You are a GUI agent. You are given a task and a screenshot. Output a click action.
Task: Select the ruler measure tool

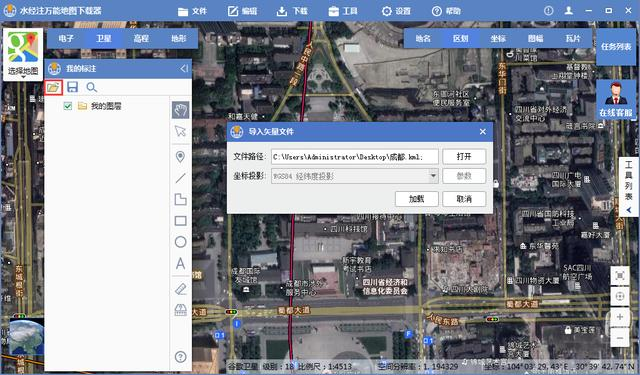click(180, 289)
